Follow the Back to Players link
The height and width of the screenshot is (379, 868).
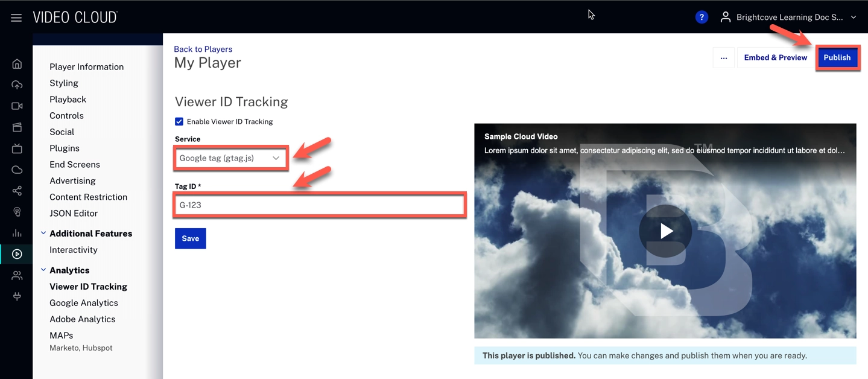(x=203, y=49)
